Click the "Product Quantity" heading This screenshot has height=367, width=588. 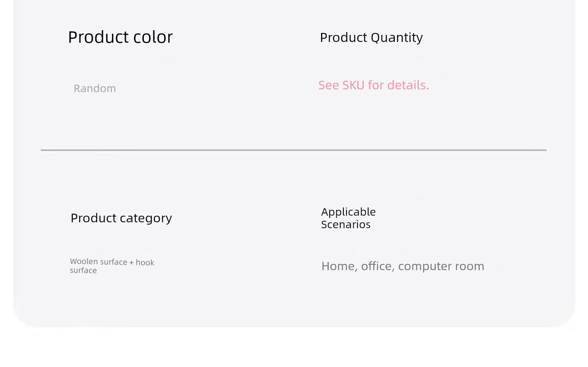(x=371, y=38)
